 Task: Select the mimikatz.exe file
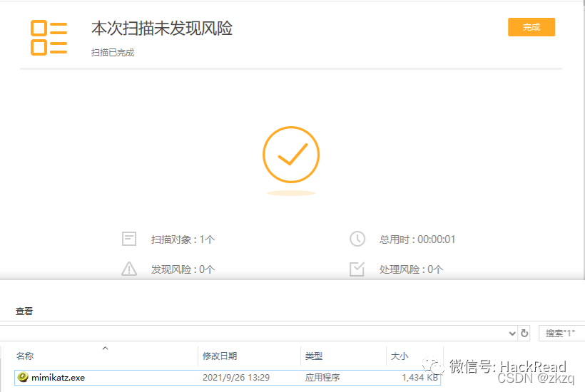coord(228,378)
